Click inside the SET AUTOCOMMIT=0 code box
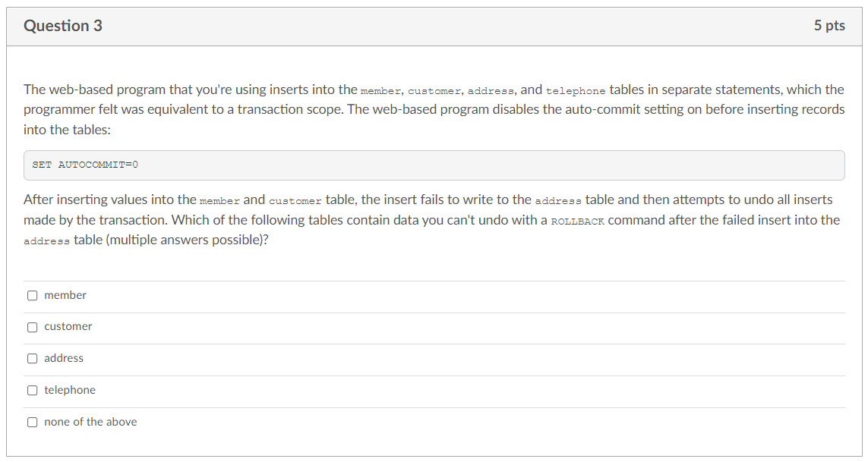Image resolution: width=868 pixels, height=462 pixels. point(434,165)
